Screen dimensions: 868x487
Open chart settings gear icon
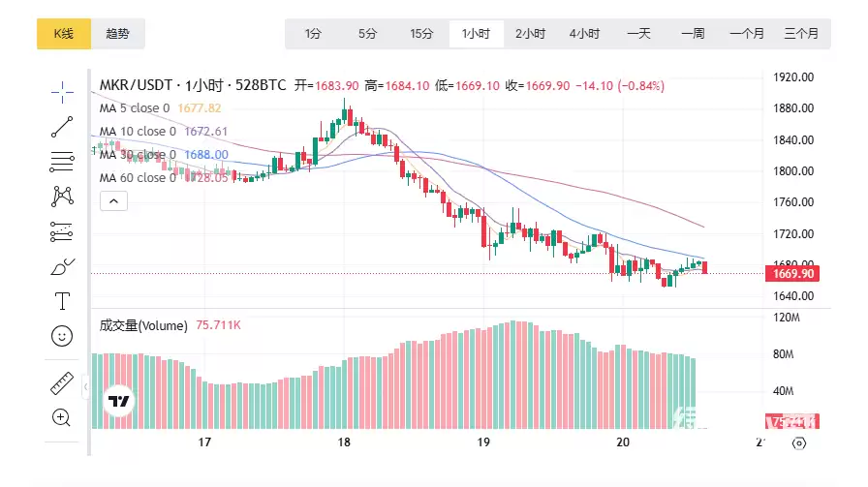click(x=798, y=443)
